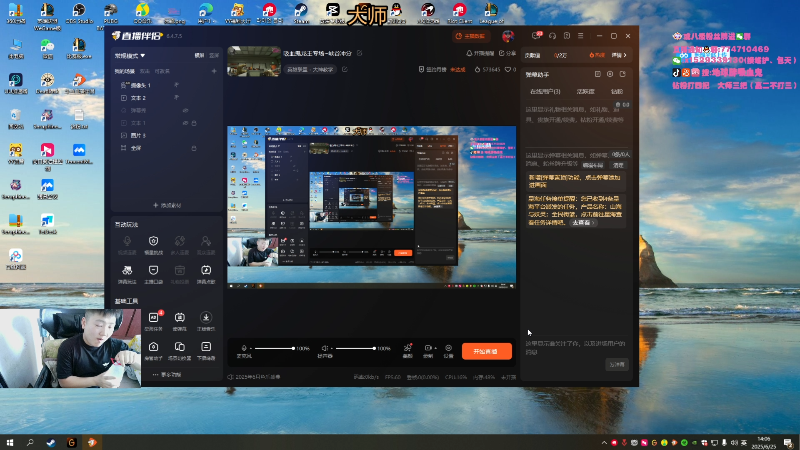Show the hidden 弹幕 source via eye icon
Viewport: 800px width, 450px height.
186,110
